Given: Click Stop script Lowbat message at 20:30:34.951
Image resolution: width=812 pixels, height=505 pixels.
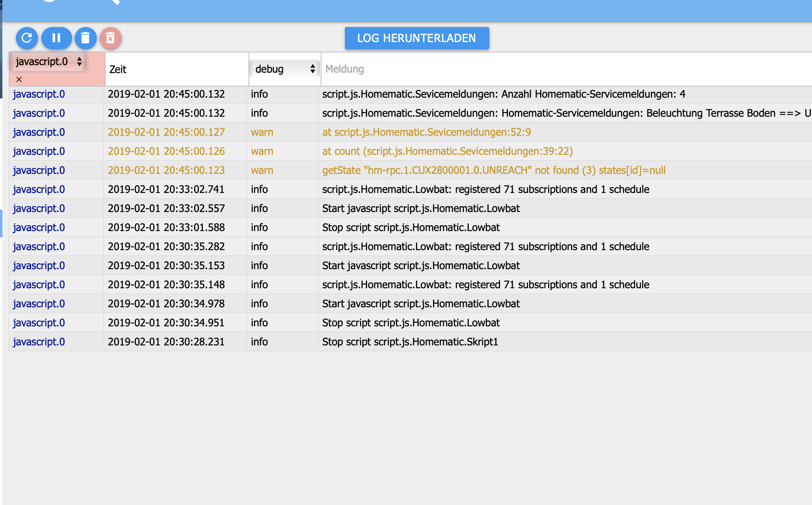Looking at the screenshot, I should tap(411, 323).
